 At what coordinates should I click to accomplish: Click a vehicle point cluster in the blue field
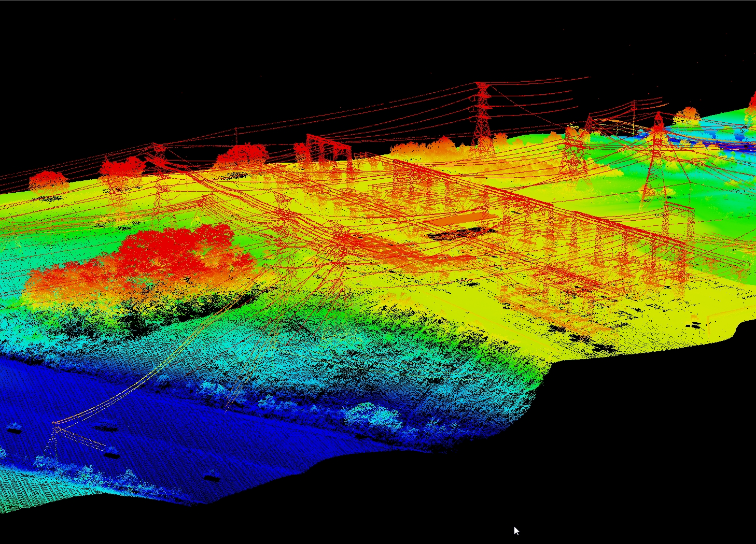[x=110, y=454]
